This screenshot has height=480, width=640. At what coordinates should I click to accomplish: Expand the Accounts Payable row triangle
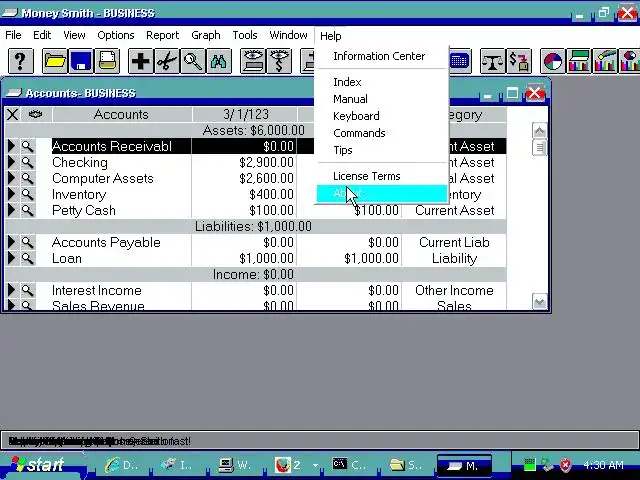point(12,242)
